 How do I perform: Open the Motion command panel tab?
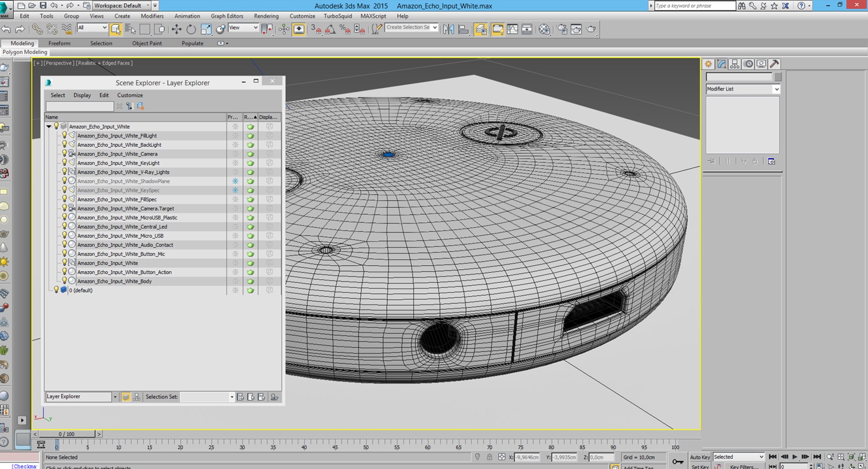[x=748, y=64]
